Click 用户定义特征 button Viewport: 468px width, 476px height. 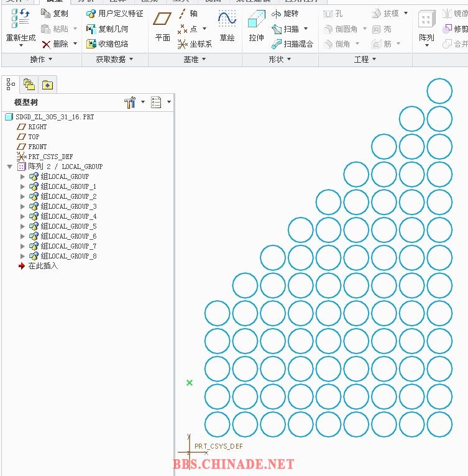tap(114, 14)
